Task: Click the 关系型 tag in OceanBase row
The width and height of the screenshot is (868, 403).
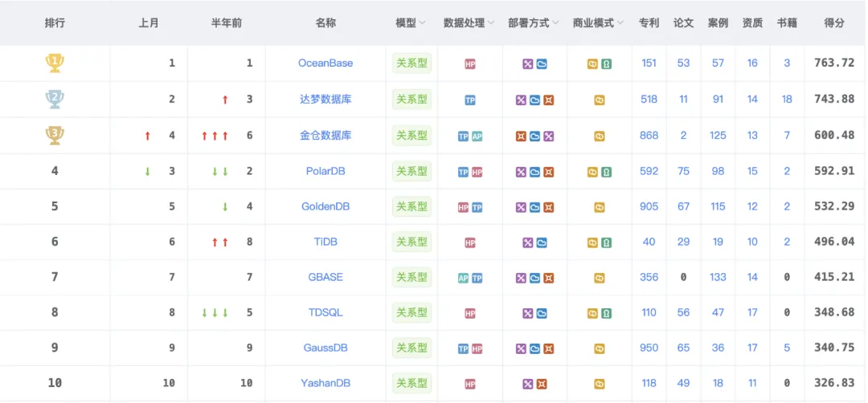Action: point(411,63)
